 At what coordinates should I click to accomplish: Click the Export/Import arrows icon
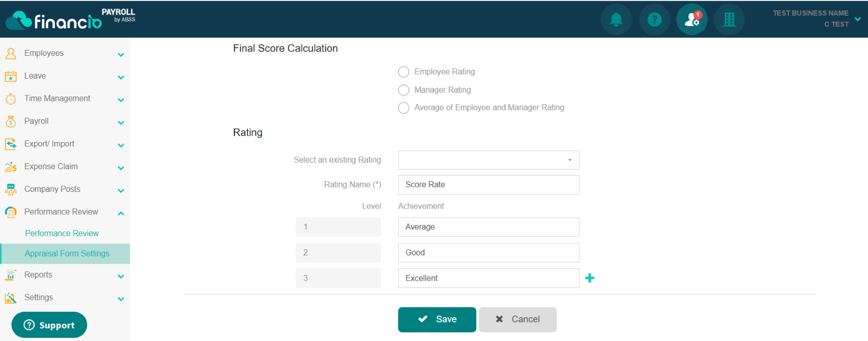[x=10, y=144]
